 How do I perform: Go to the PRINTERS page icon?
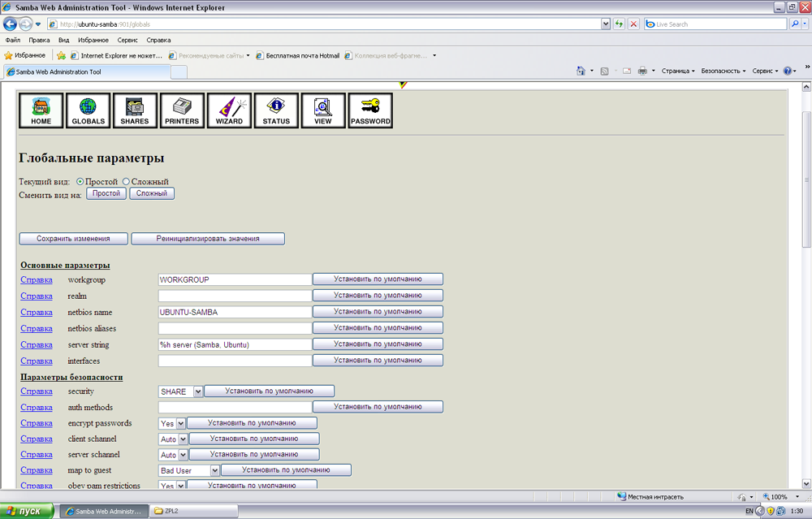pos(182,110)
